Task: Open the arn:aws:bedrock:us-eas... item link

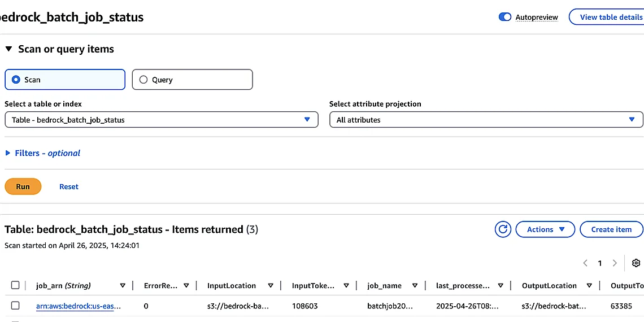Action: click(79, 306)
